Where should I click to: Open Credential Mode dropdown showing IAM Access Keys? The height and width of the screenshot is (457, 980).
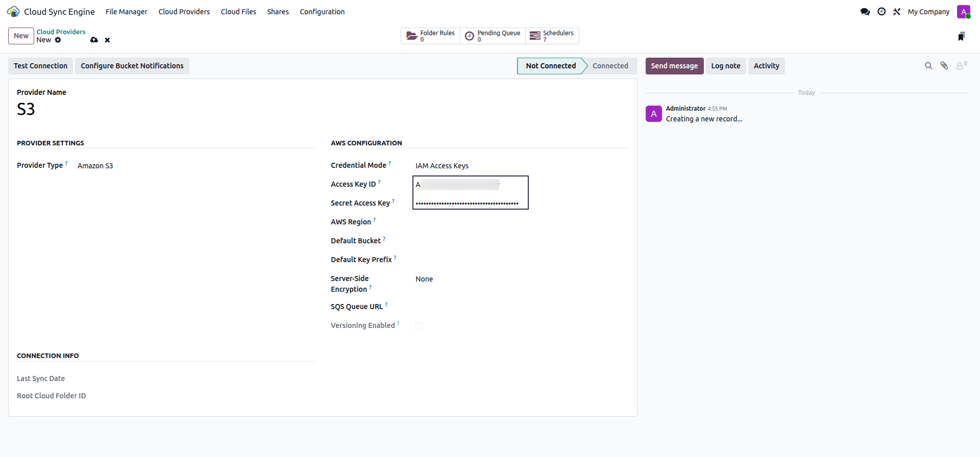coord(521,166)
